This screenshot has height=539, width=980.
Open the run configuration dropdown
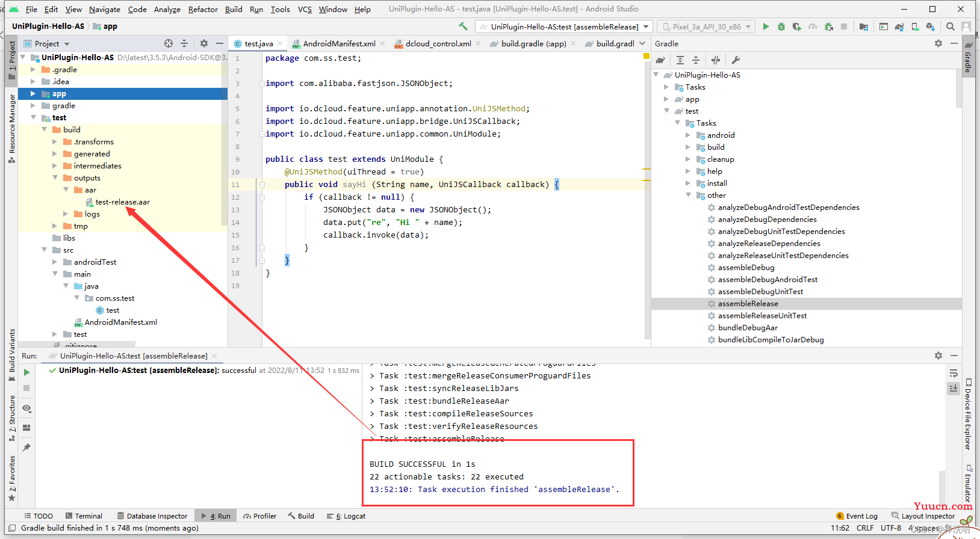point(564,26)
